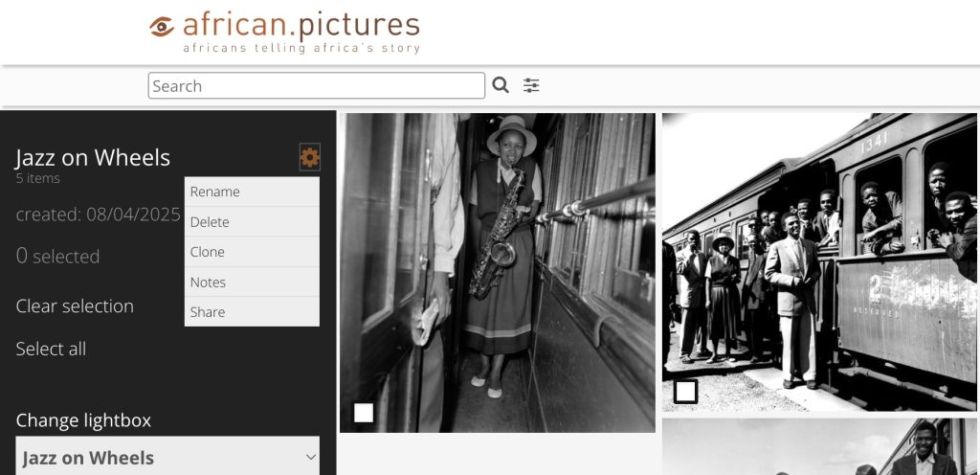
Task: Open lightbox settings gear icon
Action: coord(310,157)
